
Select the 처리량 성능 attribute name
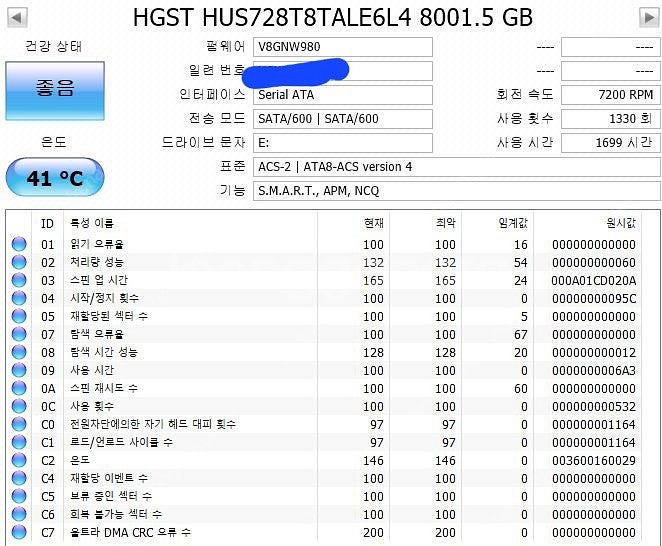97,262
